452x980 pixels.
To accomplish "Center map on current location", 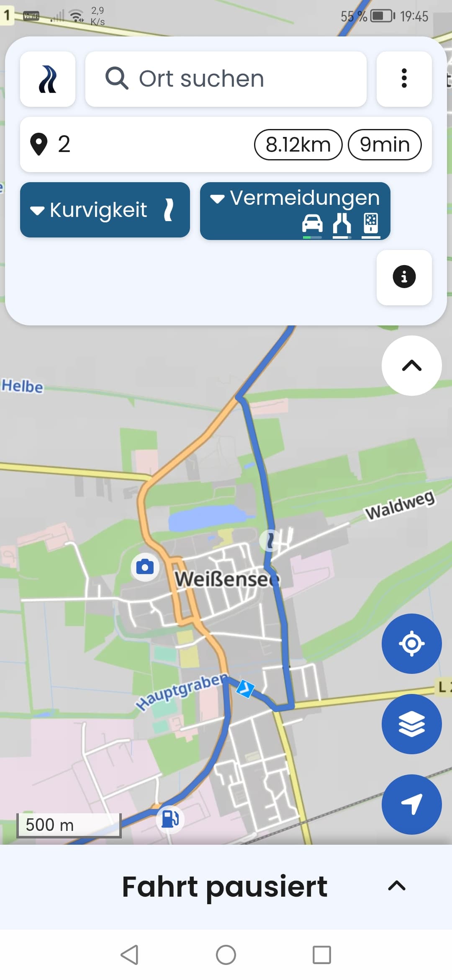I will (x=411, y=643).
